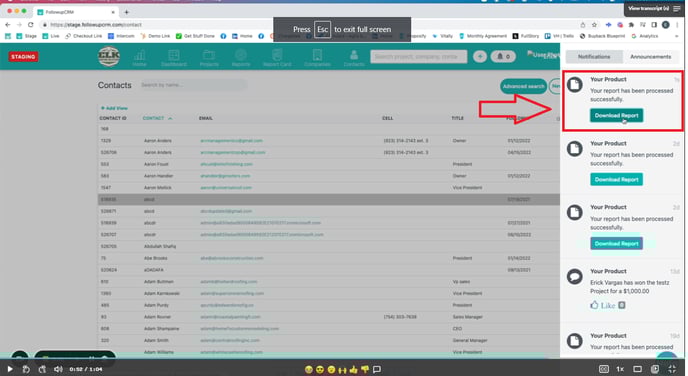The image size is (688, 376).
Task: Click the browser address bar URL
Action: [96, 25]
